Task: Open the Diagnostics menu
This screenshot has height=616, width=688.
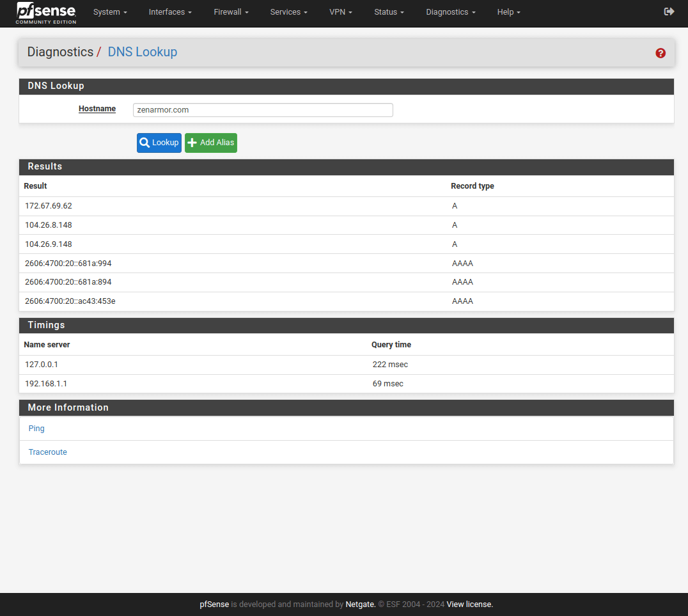Action: click(x=450, y=12)
